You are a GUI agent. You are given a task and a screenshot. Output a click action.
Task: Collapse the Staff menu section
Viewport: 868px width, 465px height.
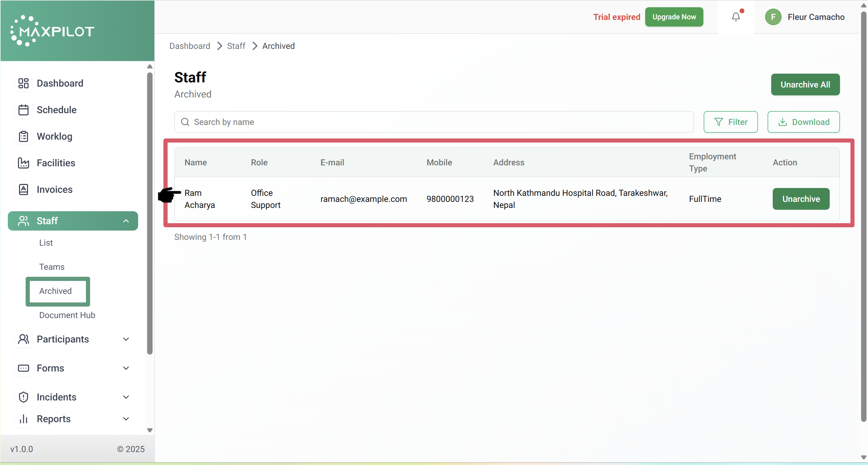(126, 221)
